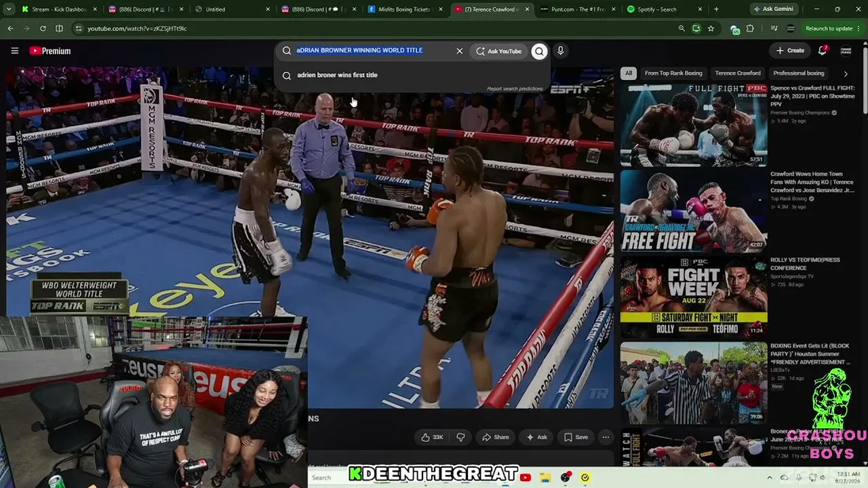Viewport: 868px width, 488px height.
Task: Select 'From Top Rank Boxing' chip
Action: [x=673, y=73]
